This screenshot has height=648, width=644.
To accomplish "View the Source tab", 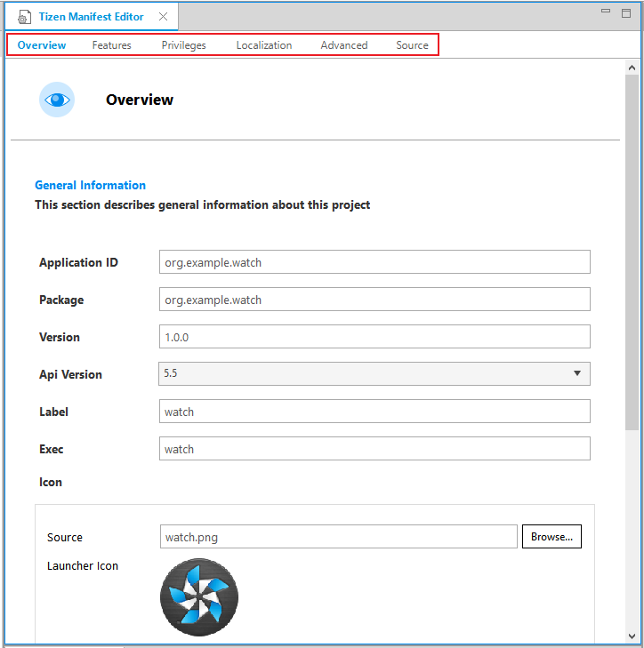I will click(412, 45).
